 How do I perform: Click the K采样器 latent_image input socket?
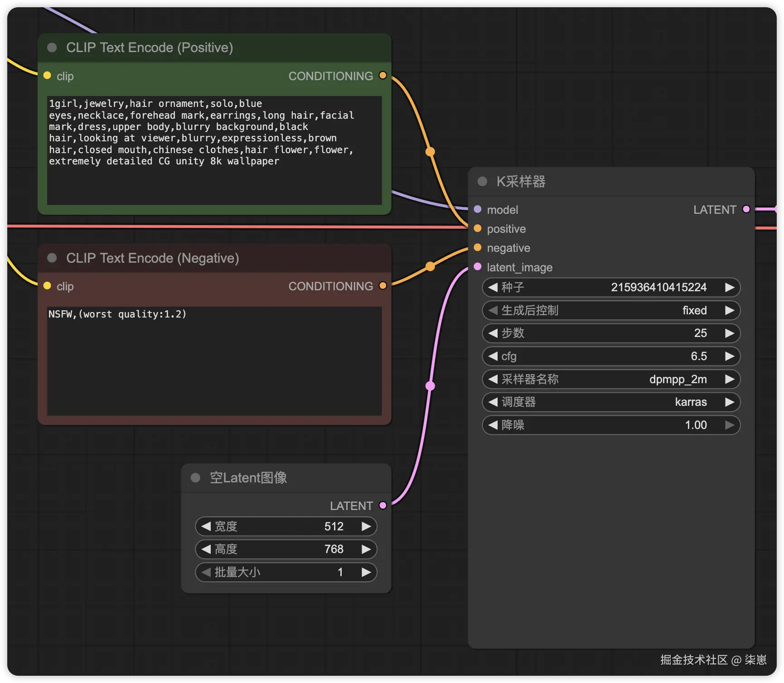[x=477, y=267]
